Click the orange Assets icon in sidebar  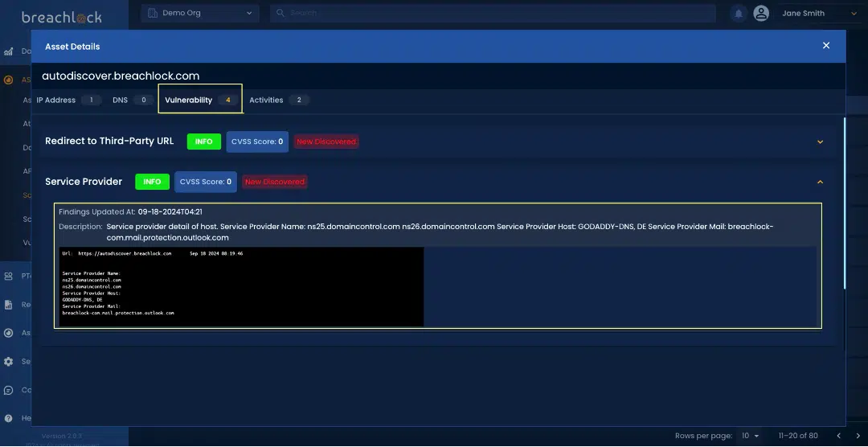8,80
